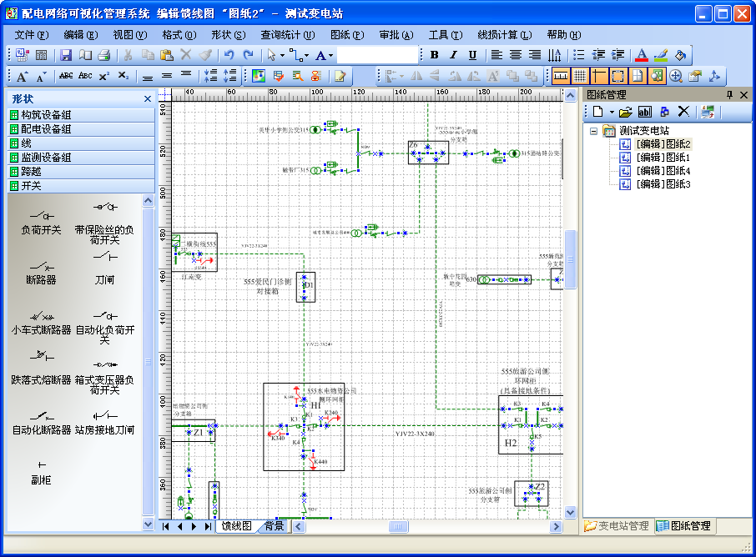Click the empty font name input box
Image resolution: width=756 pixels, height=557 pixels.
377,55
